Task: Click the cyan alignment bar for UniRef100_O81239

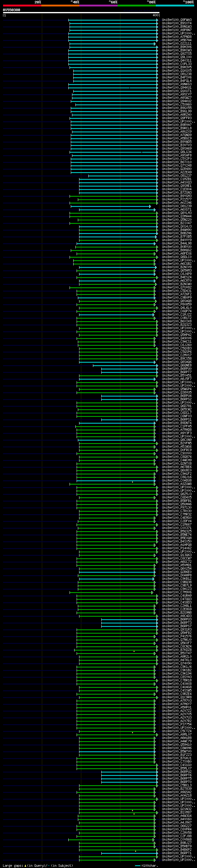Action: pos(111,206)
